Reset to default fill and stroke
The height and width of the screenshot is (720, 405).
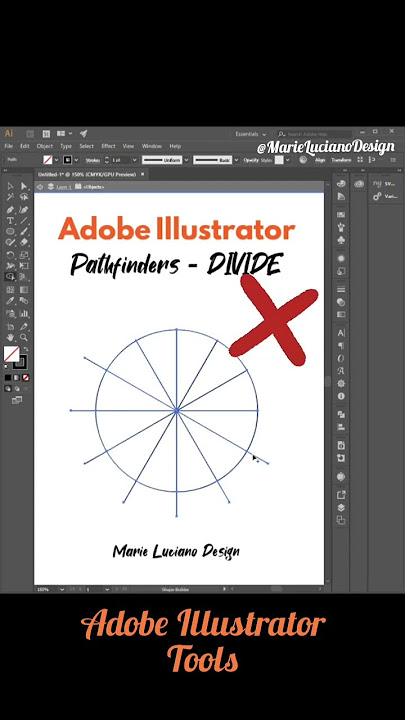pos(6,367)
